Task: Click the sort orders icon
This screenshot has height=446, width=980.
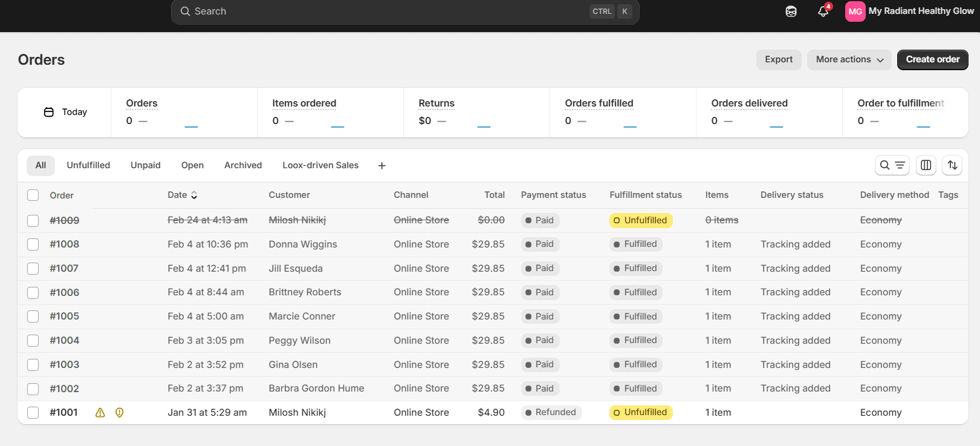Action: coord(952,165)
